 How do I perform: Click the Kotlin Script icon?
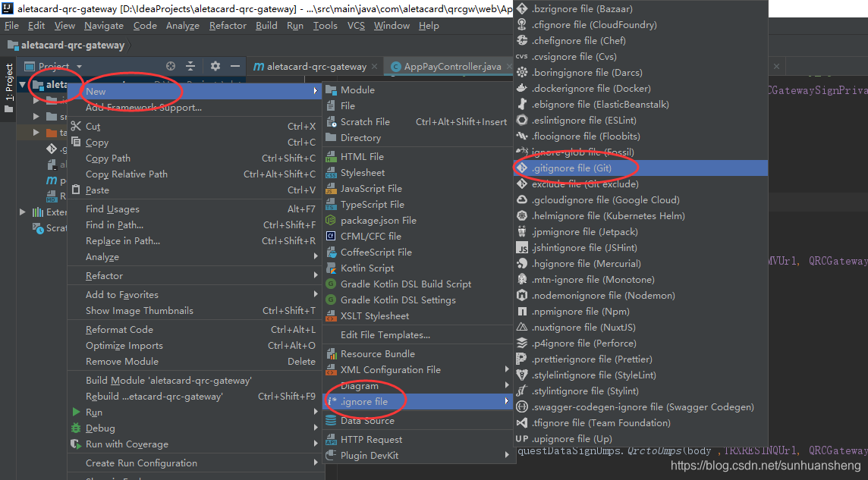point(331,268)
